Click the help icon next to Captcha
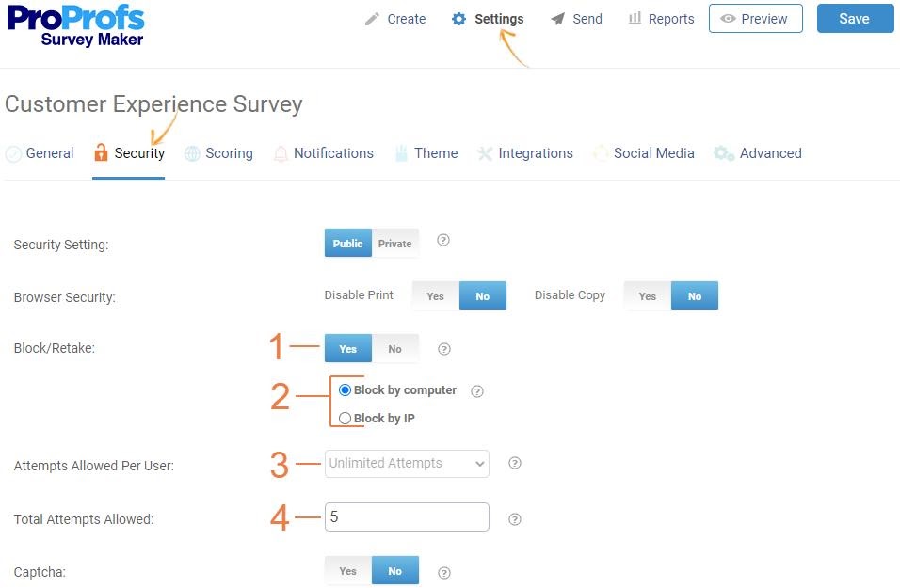 coord(444,572)
